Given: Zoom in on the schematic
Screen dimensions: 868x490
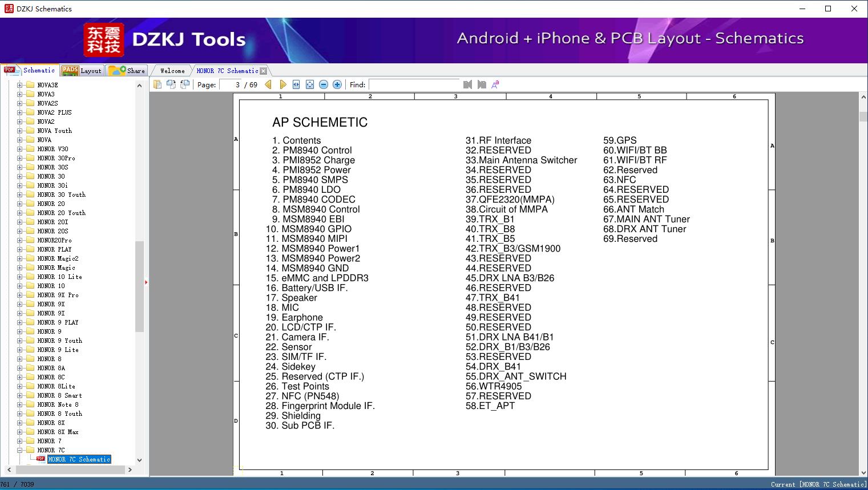Looking at the screenshot, I should point(337,84).
